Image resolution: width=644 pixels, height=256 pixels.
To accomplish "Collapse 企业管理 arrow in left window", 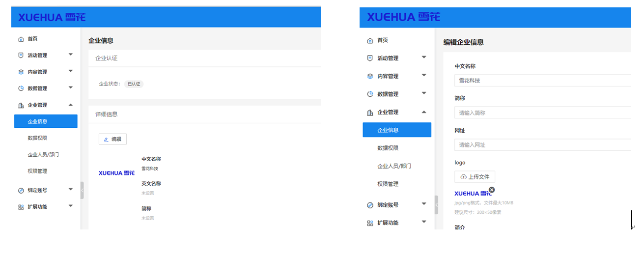I will pos(71,105).
